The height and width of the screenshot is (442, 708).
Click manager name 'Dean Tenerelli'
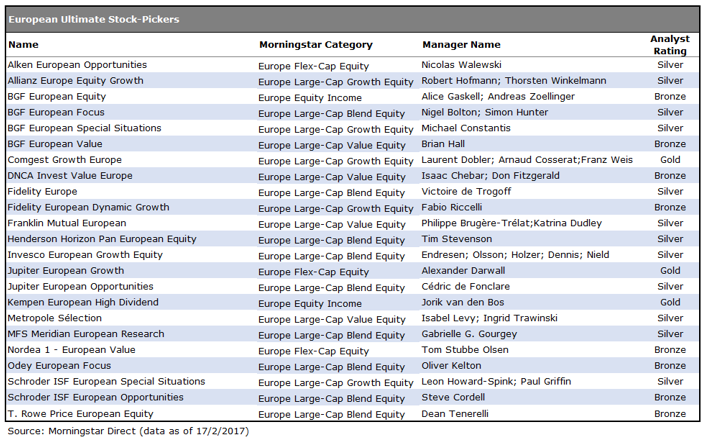(455, 414)
